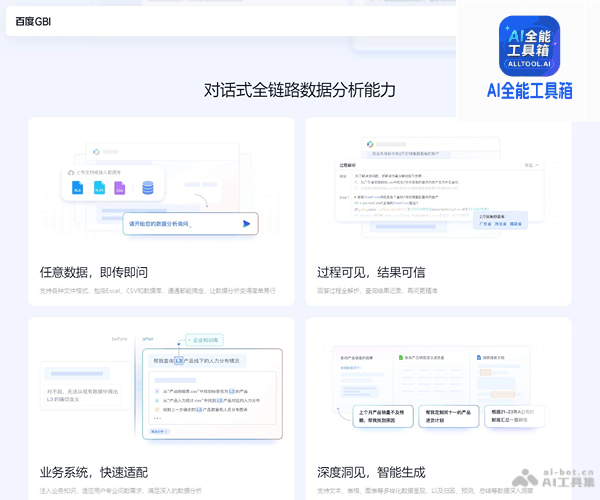Click the highlighted L3 tag in query
The width and height of the screenshot is (600, 500).
(179, 361)
